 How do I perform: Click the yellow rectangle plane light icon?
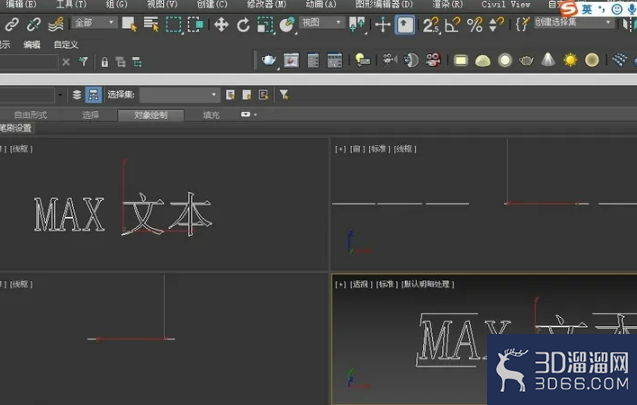(461, 61)
